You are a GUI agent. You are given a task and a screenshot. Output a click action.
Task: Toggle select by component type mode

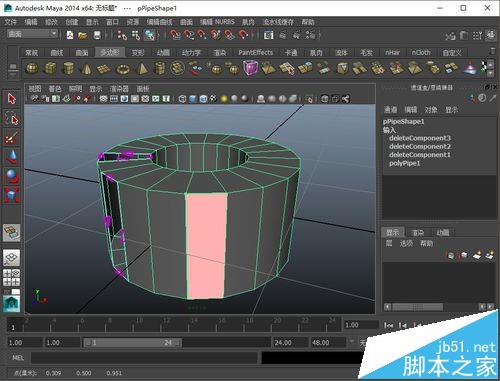coord(150,35)
